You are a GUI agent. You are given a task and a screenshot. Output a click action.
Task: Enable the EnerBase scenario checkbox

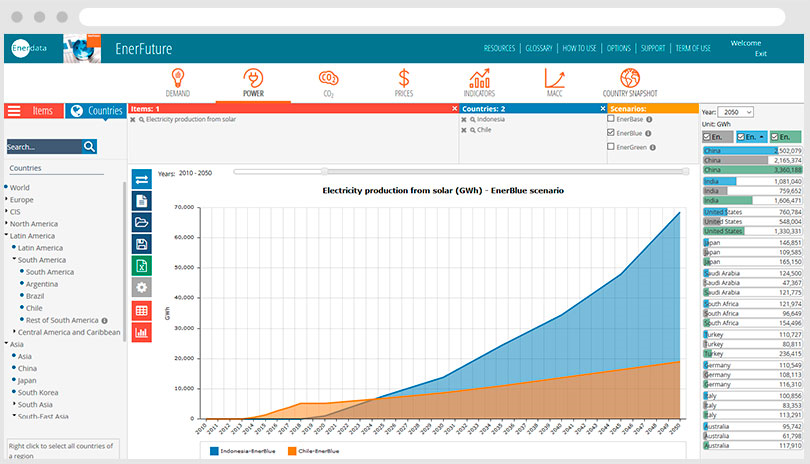point(611,119)
